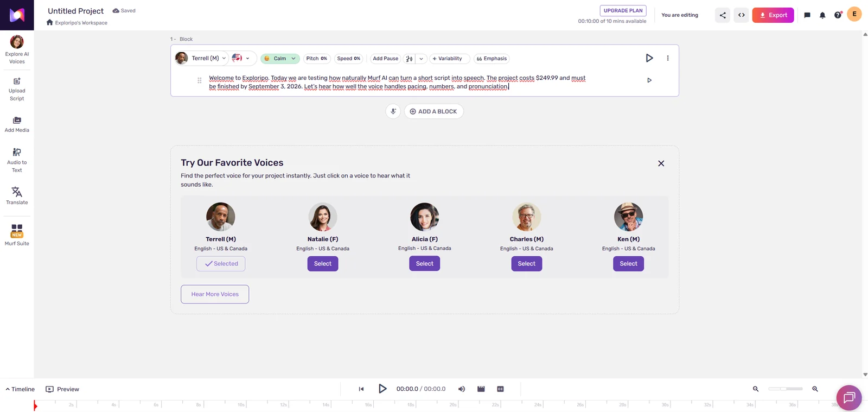Expand the pronunciation options arrow

pos(421,59)
